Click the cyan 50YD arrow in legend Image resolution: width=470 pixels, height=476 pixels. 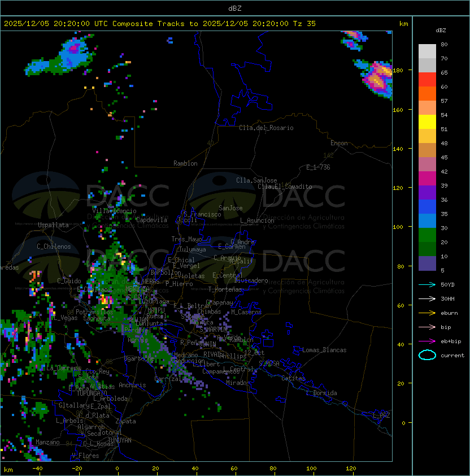(427, 285)
